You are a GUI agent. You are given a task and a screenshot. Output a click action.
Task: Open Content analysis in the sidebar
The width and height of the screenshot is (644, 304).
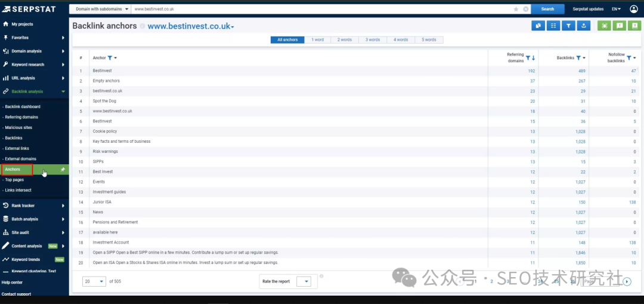[x=27, y=246]
